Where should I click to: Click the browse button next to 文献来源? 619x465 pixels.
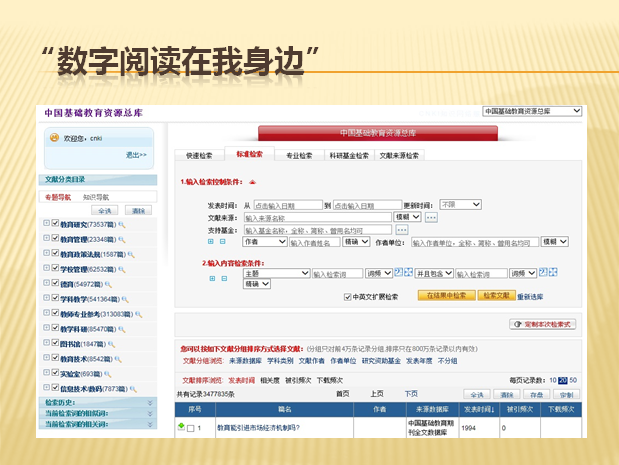coord(431,217)
